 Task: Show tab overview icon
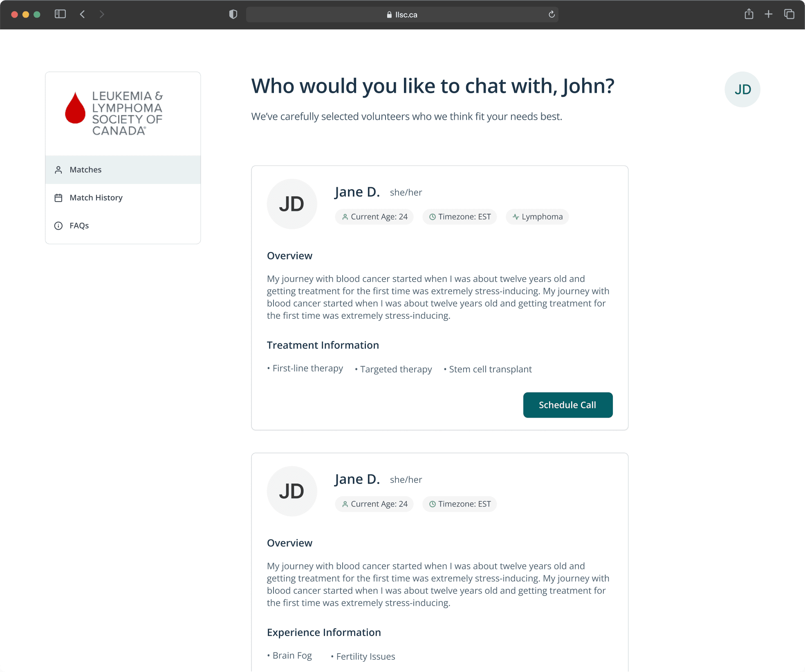tap(789, 14)
